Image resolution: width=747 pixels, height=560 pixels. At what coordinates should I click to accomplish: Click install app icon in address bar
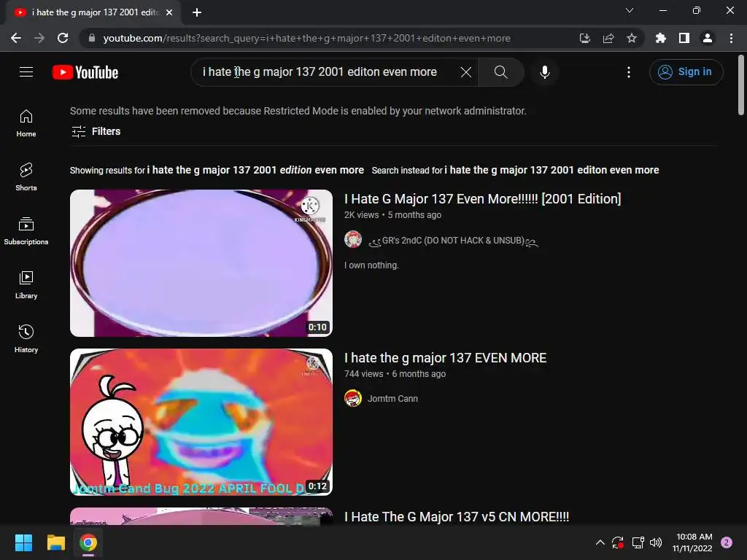pos(584,38)
